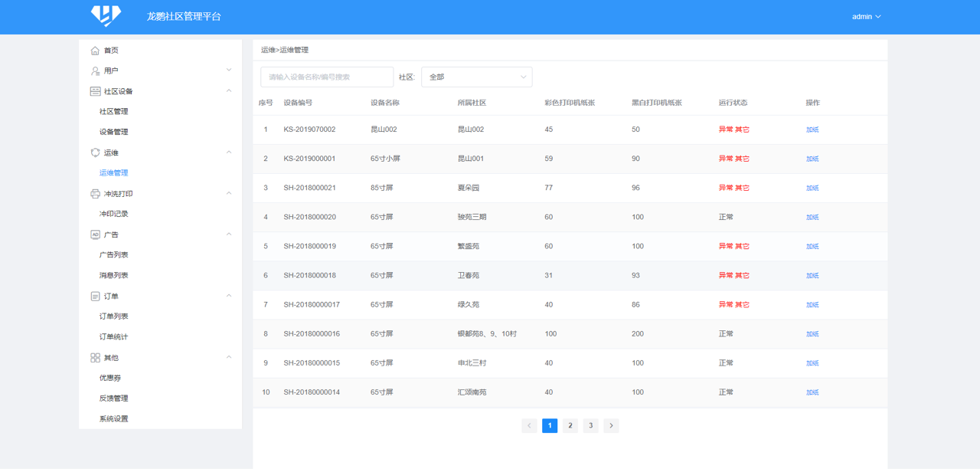The height and width of the screenshot is (469, 980).
Task: Go to page 2 in pagination
Action: coord(570,425)
